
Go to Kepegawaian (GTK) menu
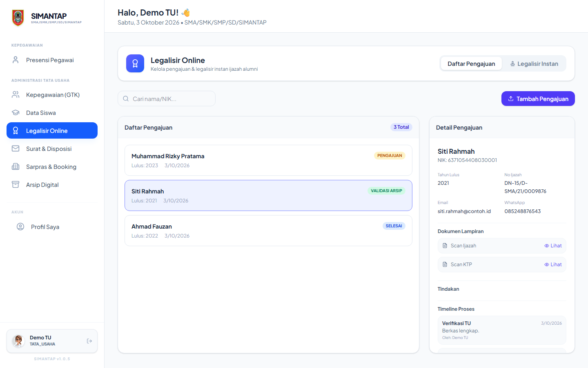click(52, 95)
